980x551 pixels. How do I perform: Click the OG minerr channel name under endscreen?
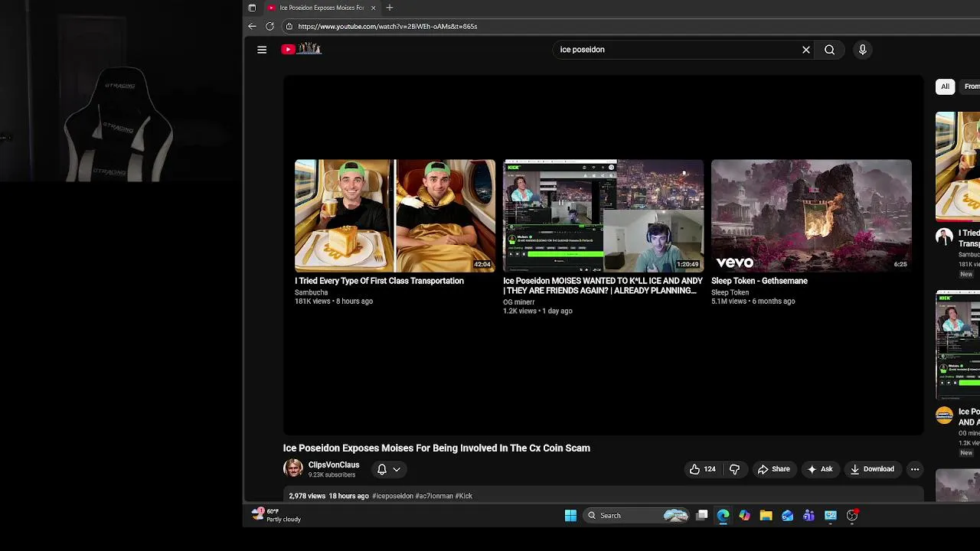tap(518, 302)
